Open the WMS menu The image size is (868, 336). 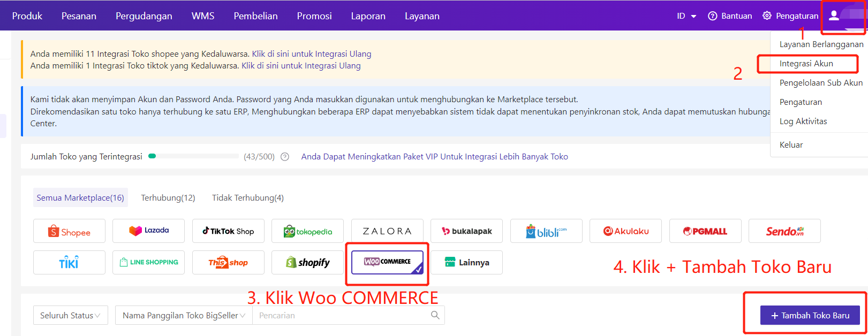click(203, 16)
